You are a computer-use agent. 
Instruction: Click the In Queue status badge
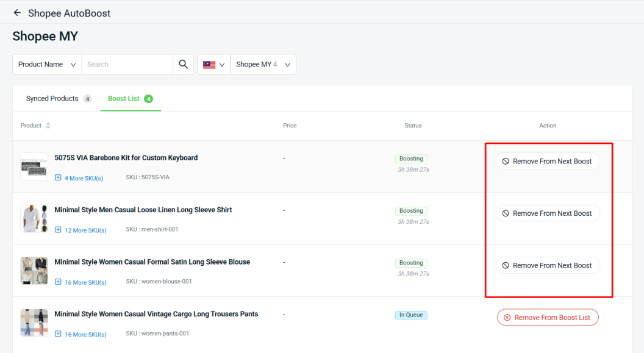pyautogui.click(x=411, y=315)
